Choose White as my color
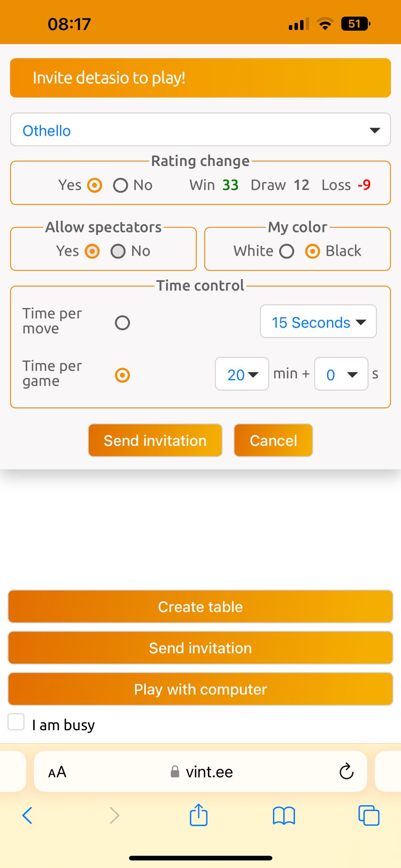 [x=287, y=251]
